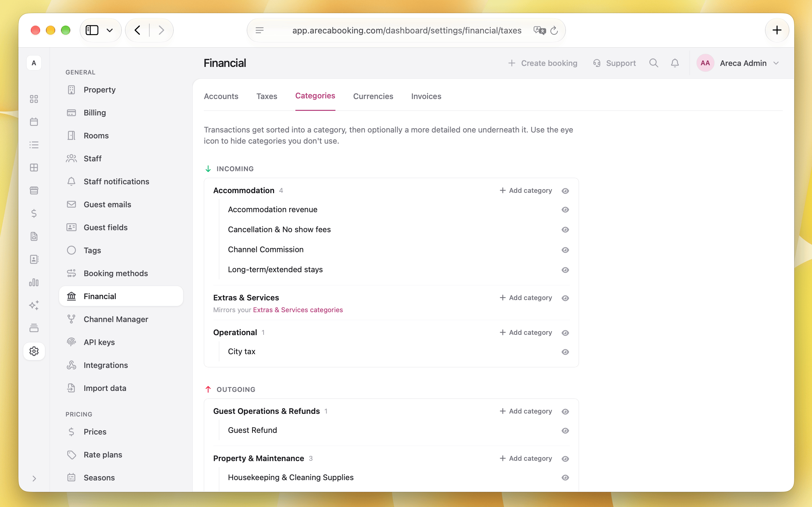Toggle visibility of Guest Refund

point(565,431)
